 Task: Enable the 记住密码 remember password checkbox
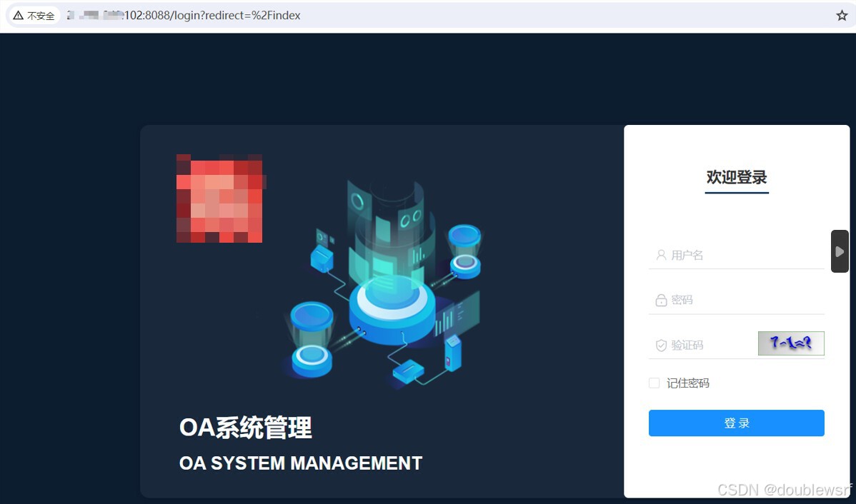[x=654, y=383]
